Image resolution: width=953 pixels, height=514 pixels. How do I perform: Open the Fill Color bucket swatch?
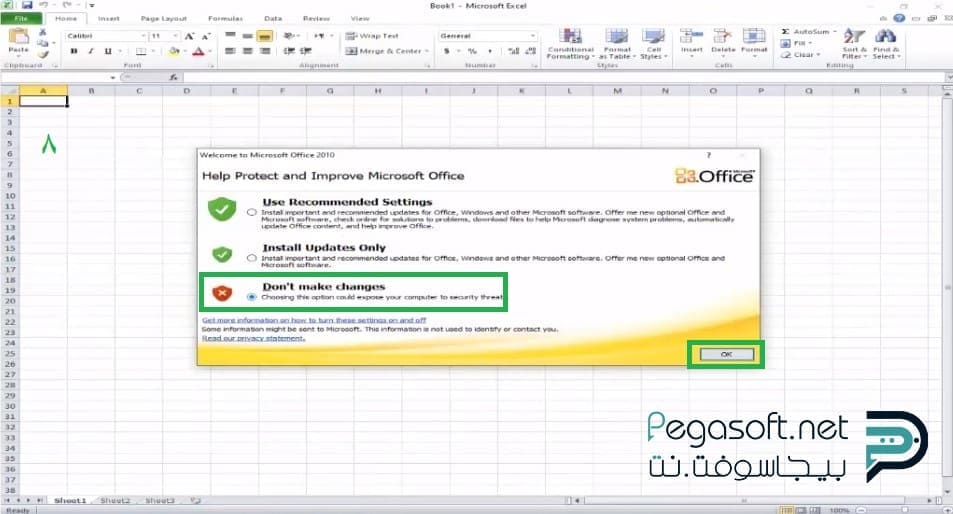point(174,51)
